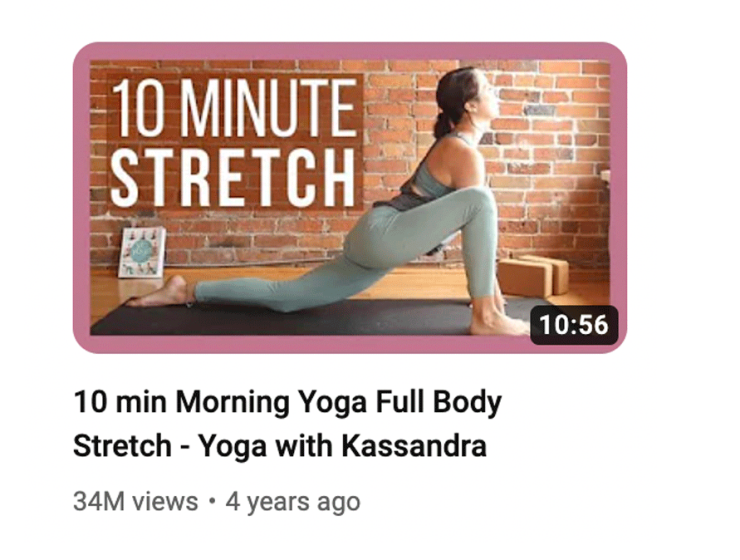The width and height of the screenshot is (740, 560).
Task: Click the instructor's foot on the mat
Action: [158, 293]
